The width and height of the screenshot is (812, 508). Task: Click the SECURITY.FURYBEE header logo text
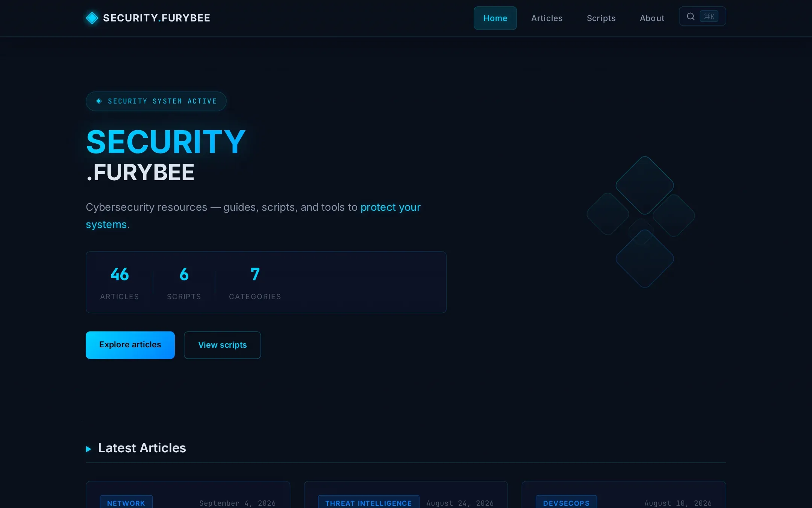tap(156, 18)
